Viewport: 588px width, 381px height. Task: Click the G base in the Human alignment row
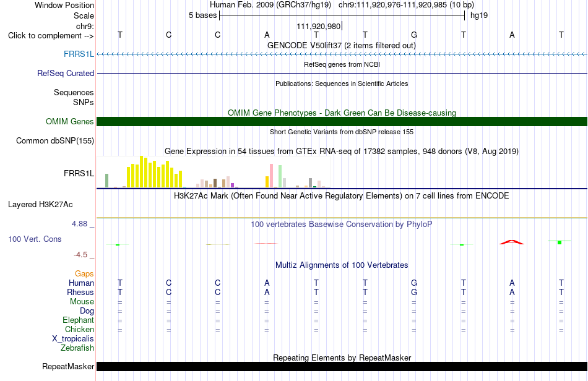[414, 283]
